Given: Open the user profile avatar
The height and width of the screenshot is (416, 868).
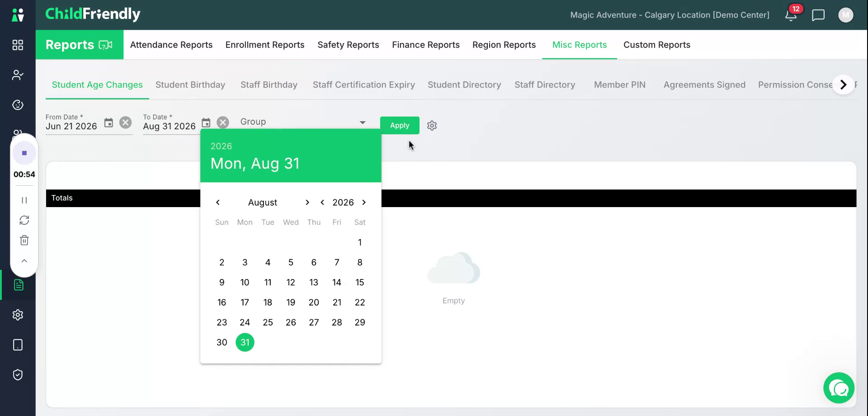Looking at the screenshot, I should click(x=845, y=15).
